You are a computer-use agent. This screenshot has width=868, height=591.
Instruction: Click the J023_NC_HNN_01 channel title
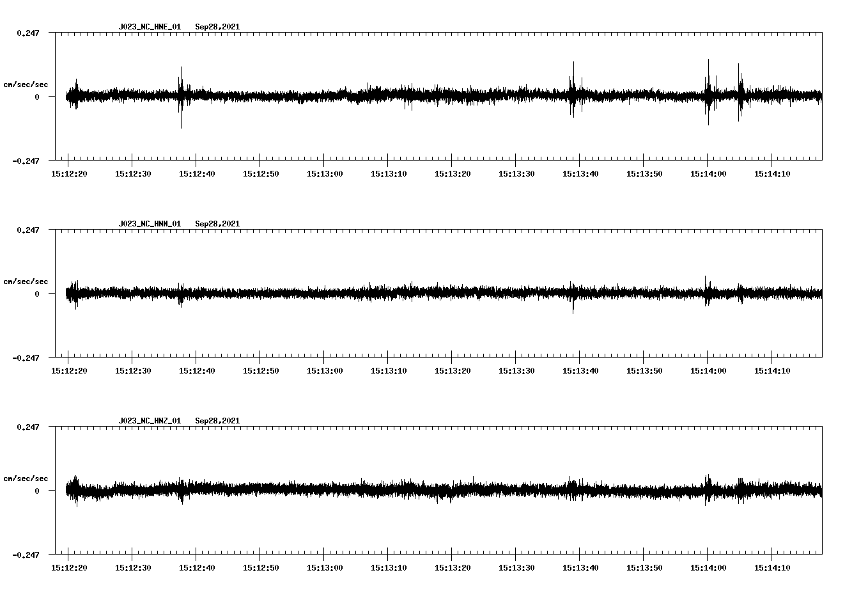point(150,224)
